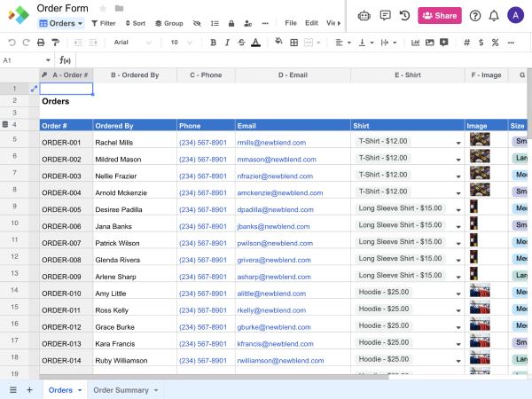Viewport: 532px width, 399px height.
Task: Toggle strikethrough formatting
Action: [241, 42]
